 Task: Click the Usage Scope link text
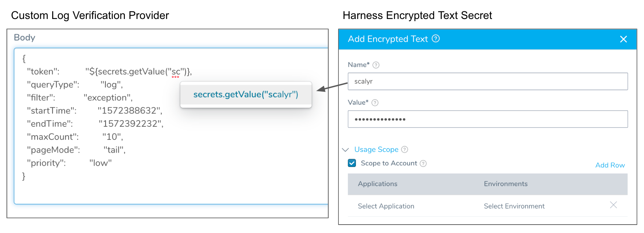point(376,149)
